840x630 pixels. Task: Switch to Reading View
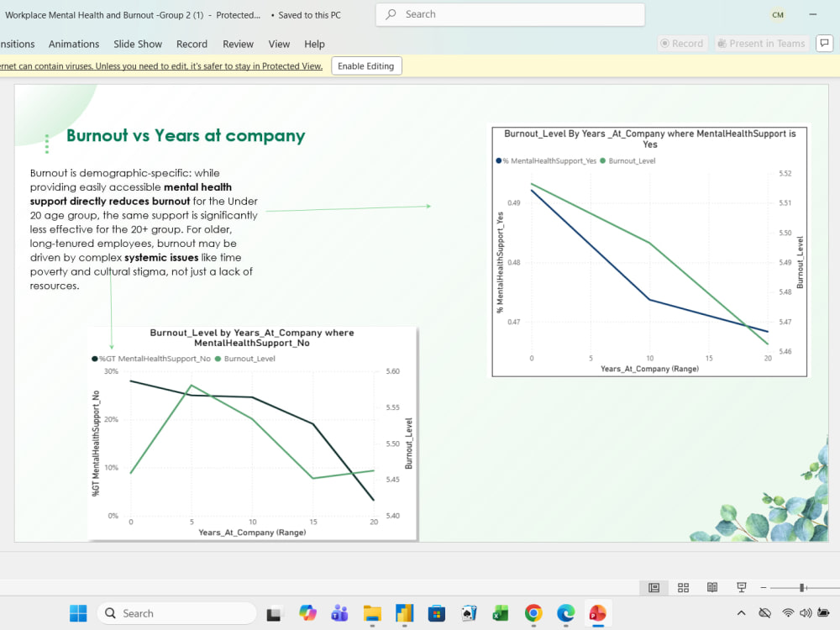coord(712,588)
